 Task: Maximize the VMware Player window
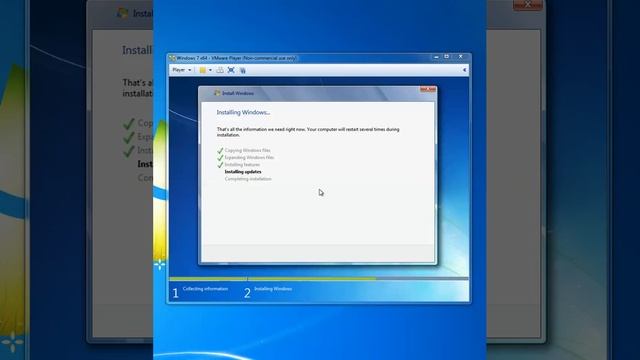tap(447, 57)
